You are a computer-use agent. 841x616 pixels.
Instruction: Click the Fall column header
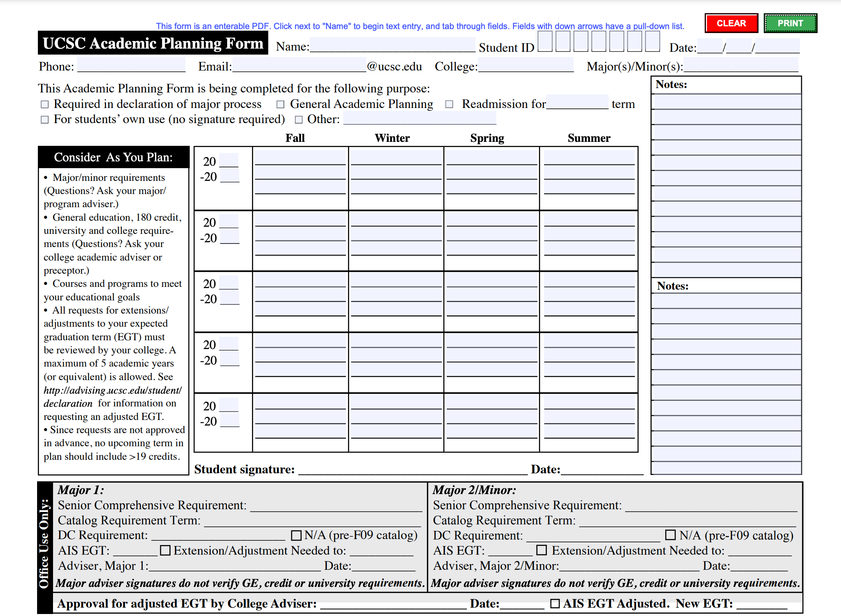pyautogui.click(x=295, y=138)
